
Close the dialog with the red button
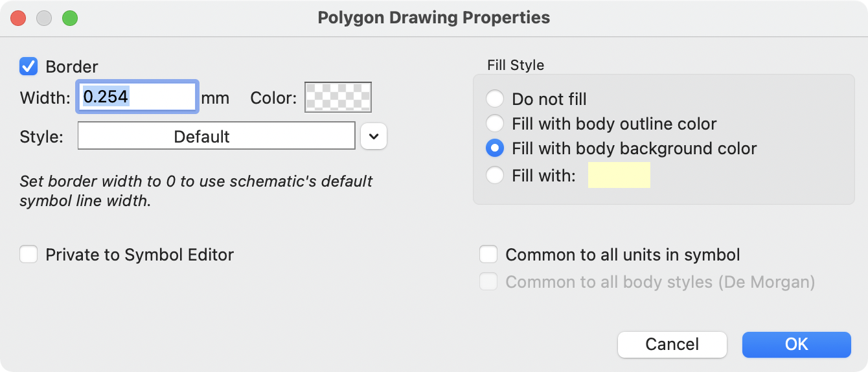coord(18,18)
